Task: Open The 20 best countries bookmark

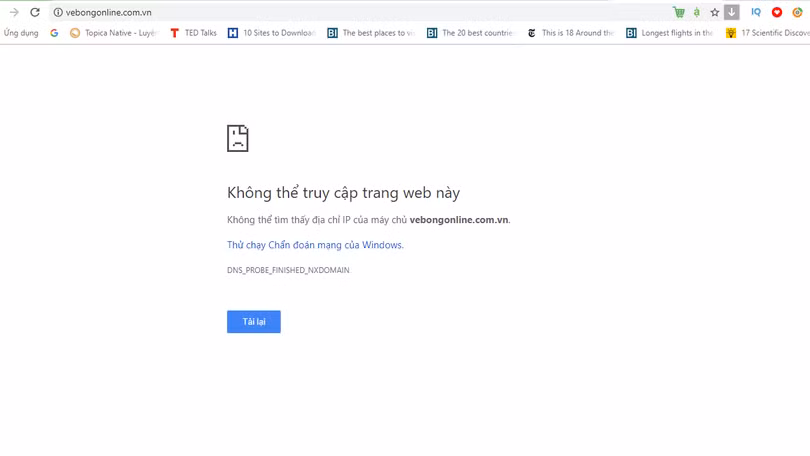Action: coord(471,33)
